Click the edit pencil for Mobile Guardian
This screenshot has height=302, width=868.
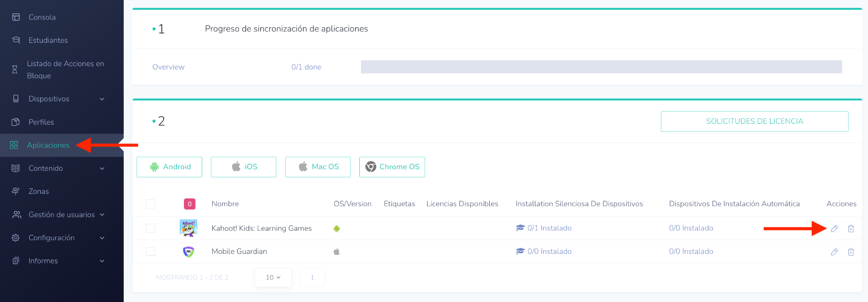[x=834, y=252]
